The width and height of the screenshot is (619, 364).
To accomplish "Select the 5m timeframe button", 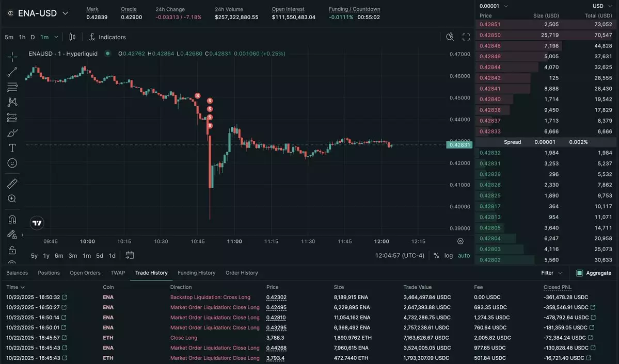I will coord(9,37).
